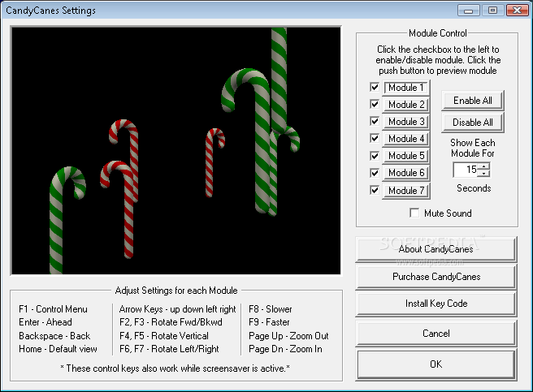Preview Module 1 with its push button
The image size is (533, 392).
coord(406,88)
